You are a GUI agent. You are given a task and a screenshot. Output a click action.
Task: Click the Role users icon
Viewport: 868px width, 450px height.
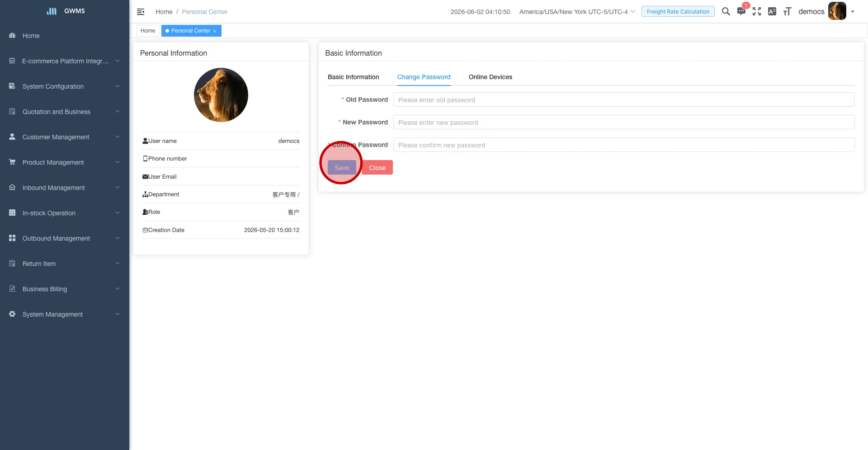[145, 212]
